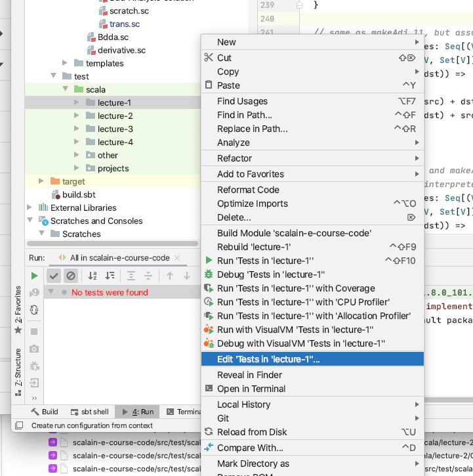Screen dimensions: 473x476
Task: Click Attach debugger bug icon in Run sidebar
Action: (x=34, y=366)
